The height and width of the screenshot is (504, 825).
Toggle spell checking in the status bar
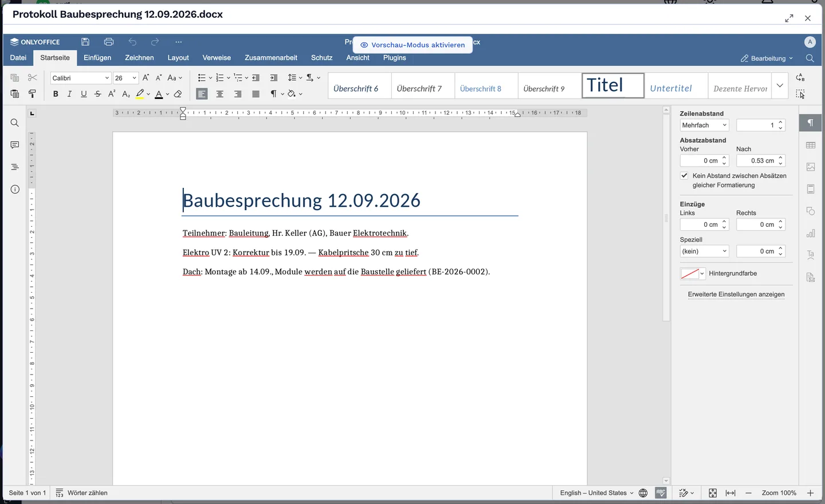click(661, 493)
